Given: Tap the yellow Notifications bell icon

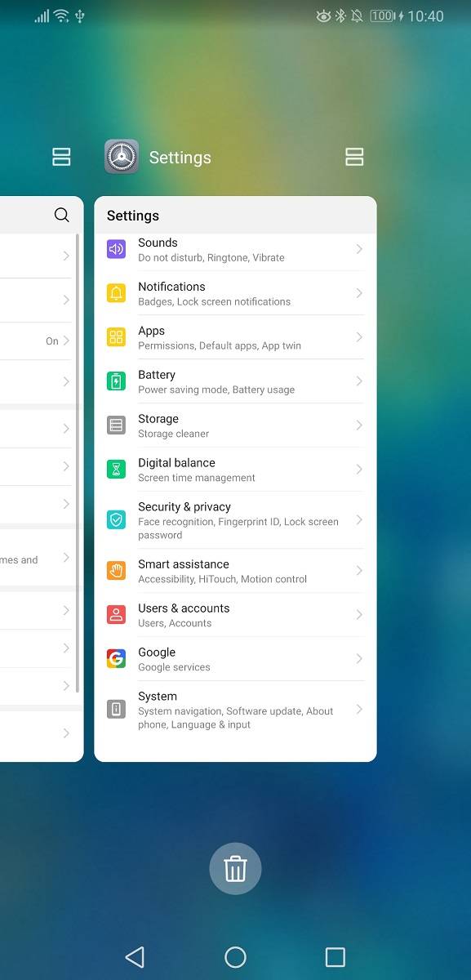Looking at the screenshot, I should point(116,293).
